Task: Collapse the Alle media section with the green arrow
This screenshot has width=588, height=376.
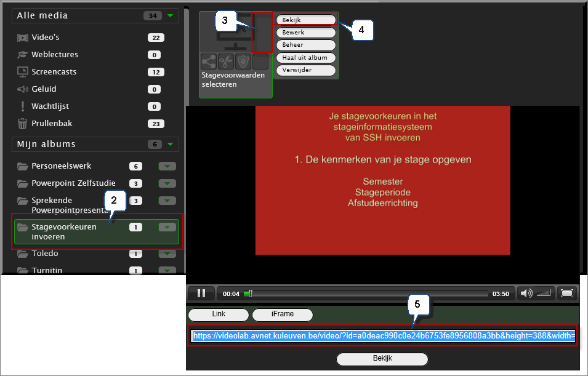Action: [x=171, y=16]
